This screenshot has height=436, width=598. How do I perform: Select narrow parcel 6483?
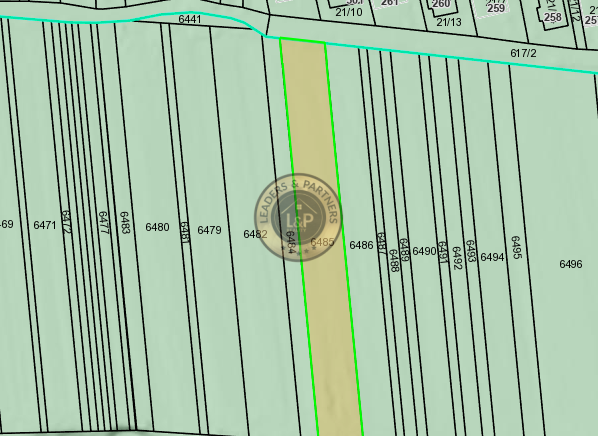pyautogui.click(x=125, y=222)
